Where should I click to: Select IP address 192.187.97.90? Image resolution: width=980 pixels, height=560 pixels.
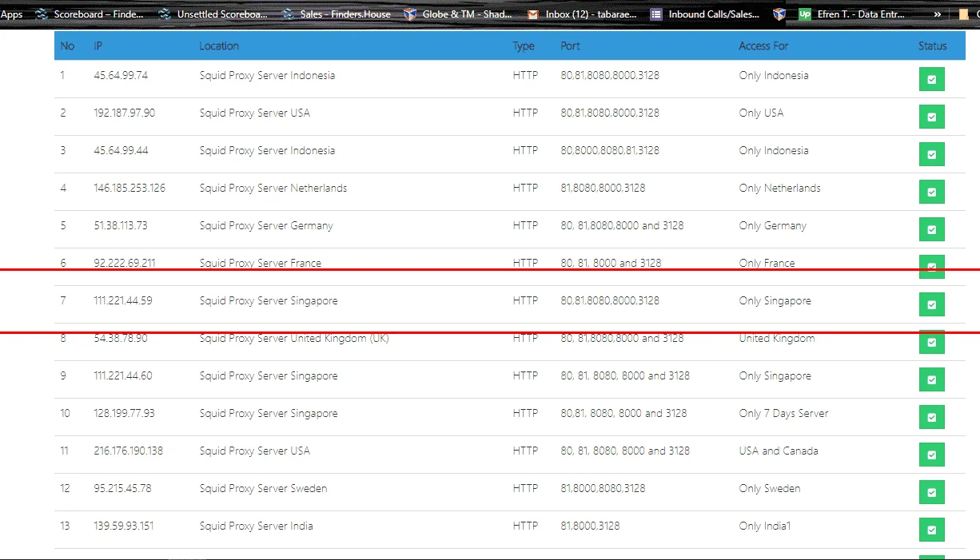pyautogui.click(x=124, y=113)
